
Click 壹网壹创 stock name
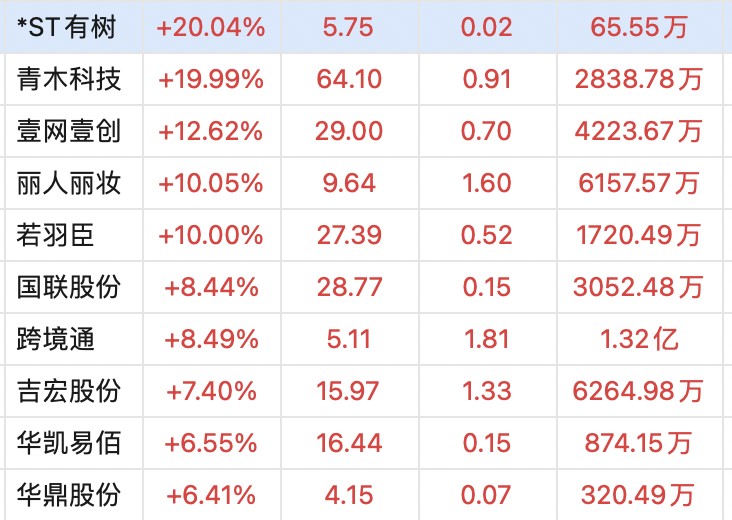69,131
